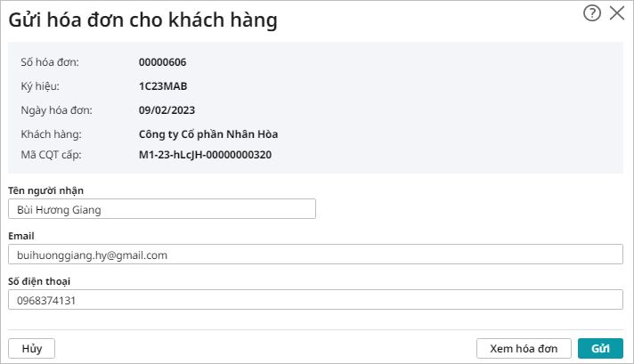Click the Gửi send button
The image size is (634, 364).
[600, 348]
